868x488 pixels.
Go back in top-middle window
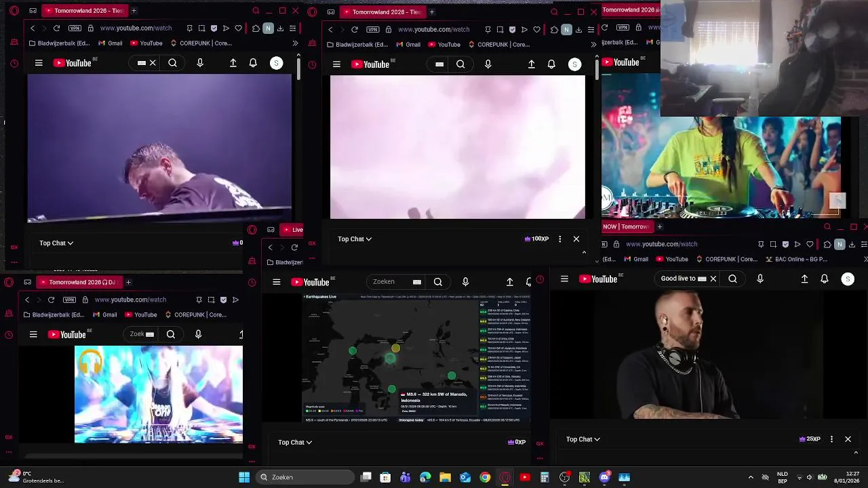(x=330, y=30)
